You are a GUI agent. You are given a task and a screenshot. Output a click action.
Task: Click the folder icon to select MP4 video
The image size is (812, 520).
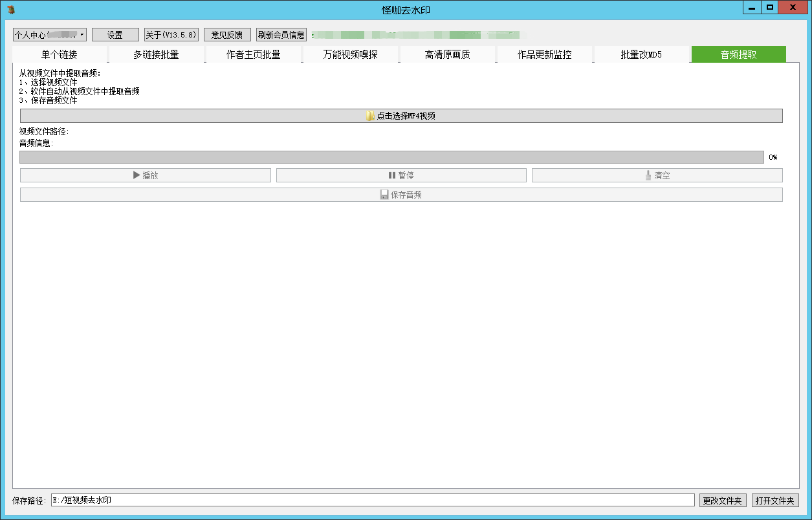tap(371, 116)
